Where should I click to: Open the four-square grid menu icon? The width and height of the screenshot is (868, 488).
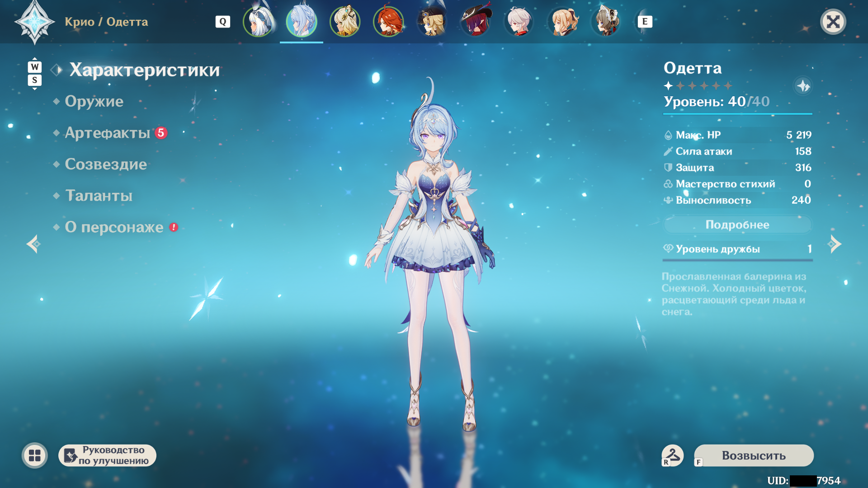35,455
